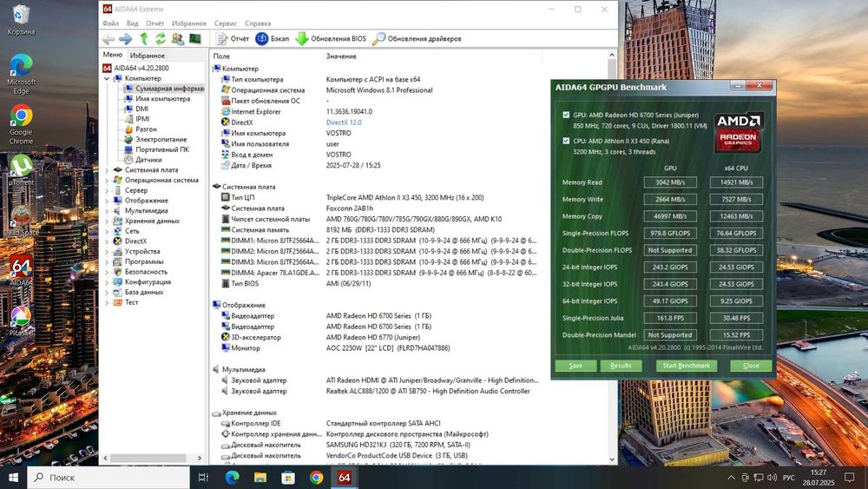Click the green up arrow toolbar icon
The width and height of the screenshot is (868, 489).
tap(144, 39)
